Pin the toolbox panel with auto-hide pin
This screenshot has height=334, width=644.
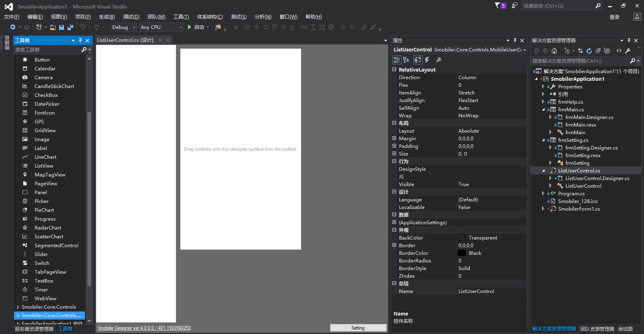[80, 40]
